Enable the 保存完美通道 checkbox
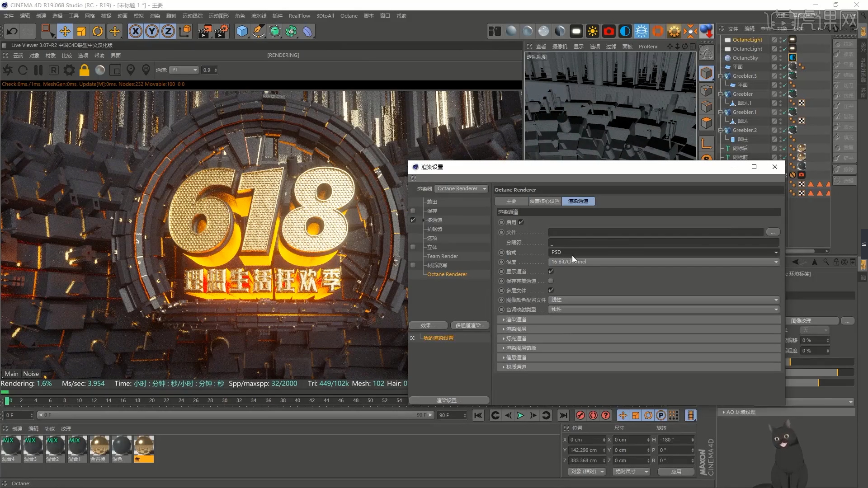 (x=551, y=281)
